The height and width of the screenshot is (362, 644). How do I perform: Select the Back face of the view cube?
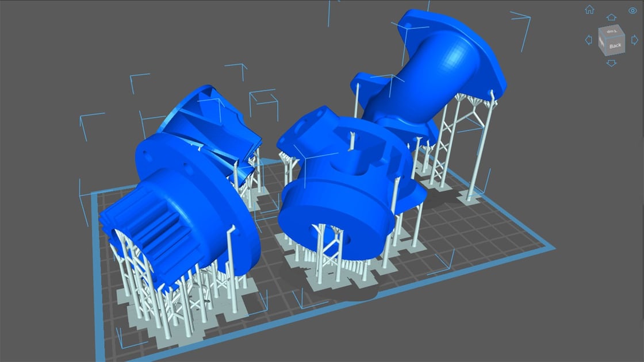point(615,45)
